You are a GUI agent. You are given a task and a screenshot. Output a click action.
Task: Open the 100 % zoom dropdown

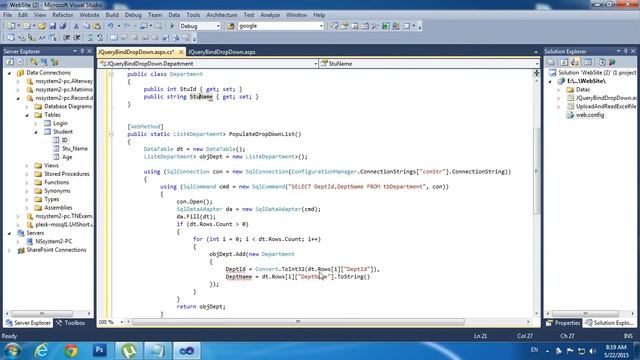point(121,322)
